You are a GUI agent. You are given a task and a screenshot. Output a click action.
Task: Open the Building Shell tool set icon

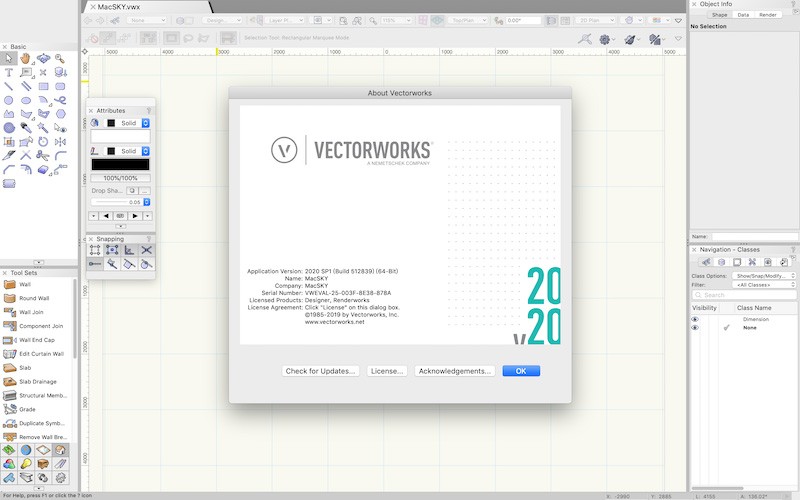(60, 449)
